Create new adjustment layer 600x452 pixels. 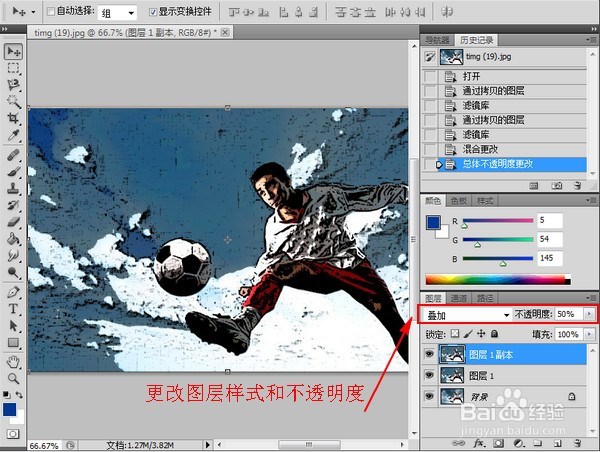518,443
